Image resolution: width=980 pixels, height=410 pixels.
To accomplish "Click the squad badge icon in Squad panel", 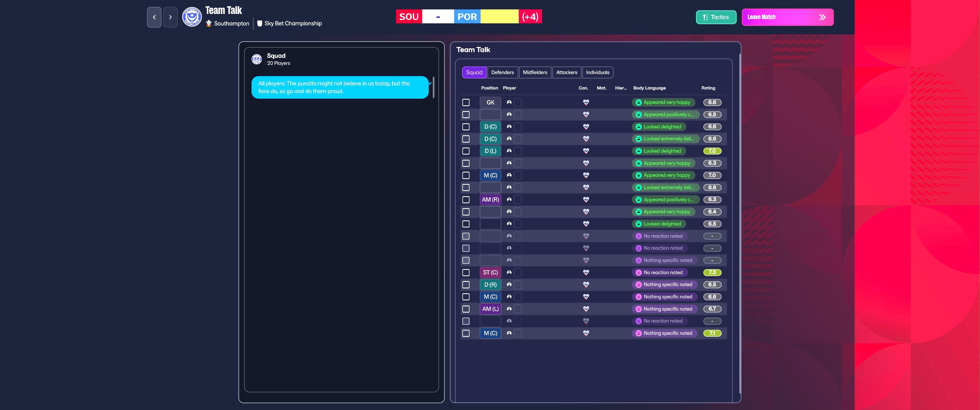I will coord(257,59).
